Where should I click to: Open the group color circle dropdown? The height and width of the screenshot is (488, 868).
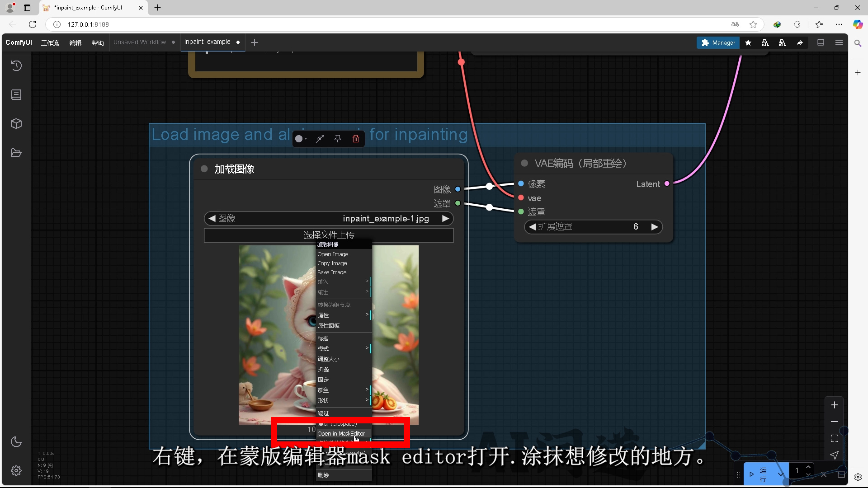(x=301, y=139)
